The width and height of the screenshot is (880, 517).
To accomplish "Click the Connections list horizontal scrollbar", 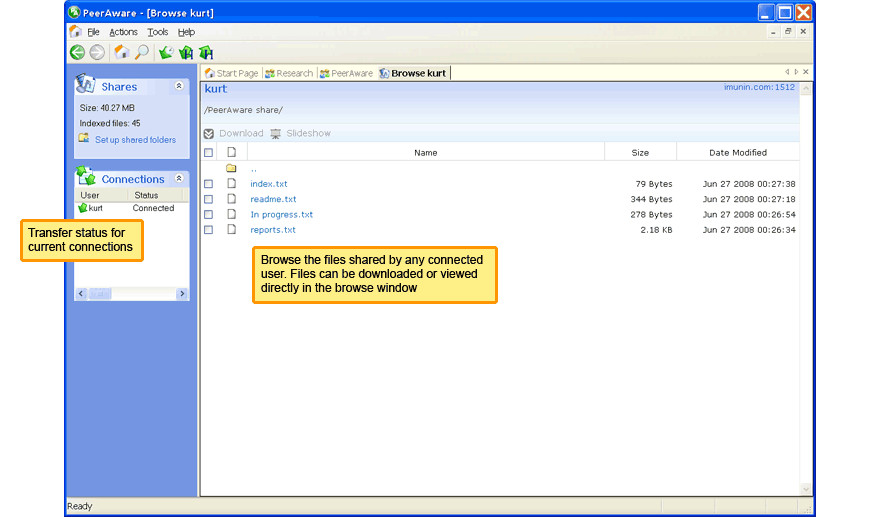I will point(130,294).
